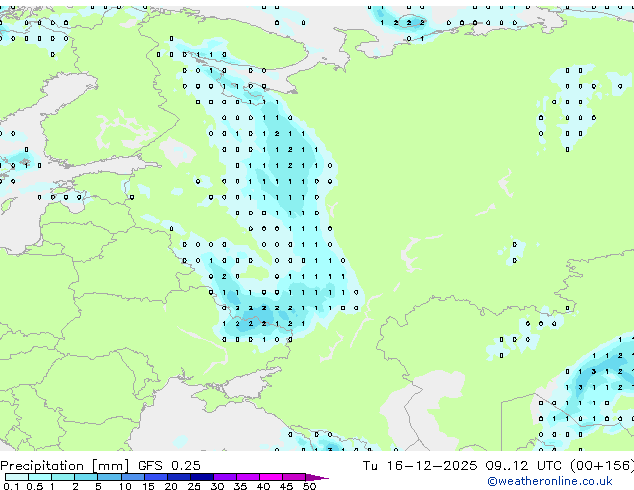This screenshot has height=490, width=634.
Task: Click the 0.1–0.5 mm palest legend swatch
Action: pos(17,477)
